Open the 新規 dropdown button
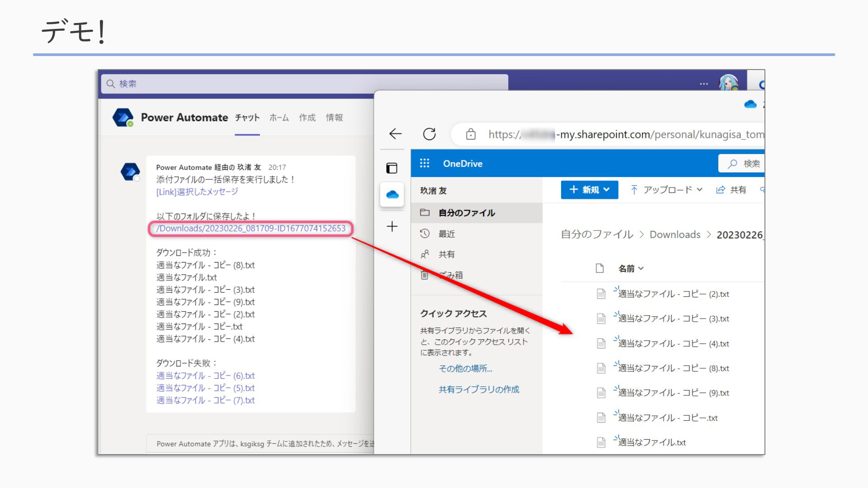The width and height of the screenshot is (868, 488). [590, 190]
